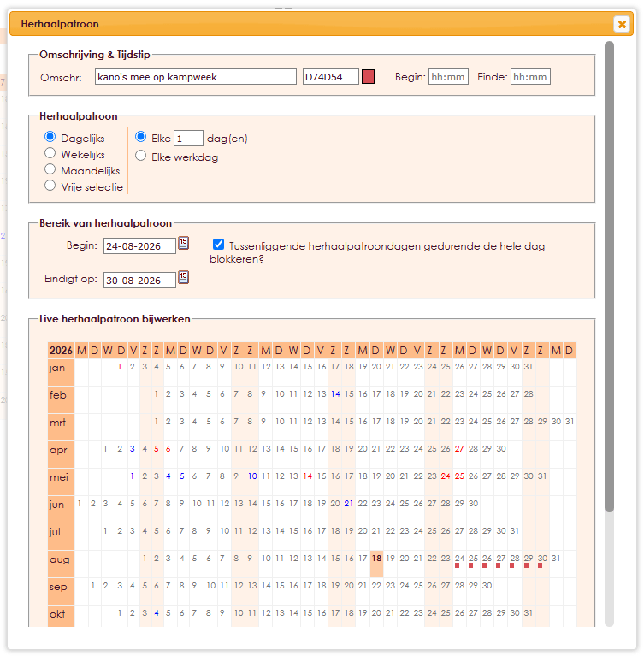Select the Wekelijks radio option

[x=50, y=153]
